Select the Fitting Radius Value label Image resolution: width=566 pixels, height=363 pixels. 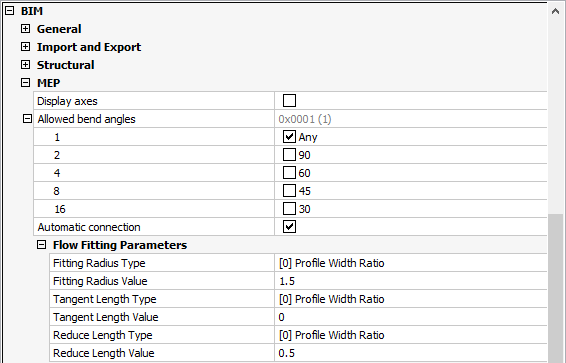pos(100,281)
